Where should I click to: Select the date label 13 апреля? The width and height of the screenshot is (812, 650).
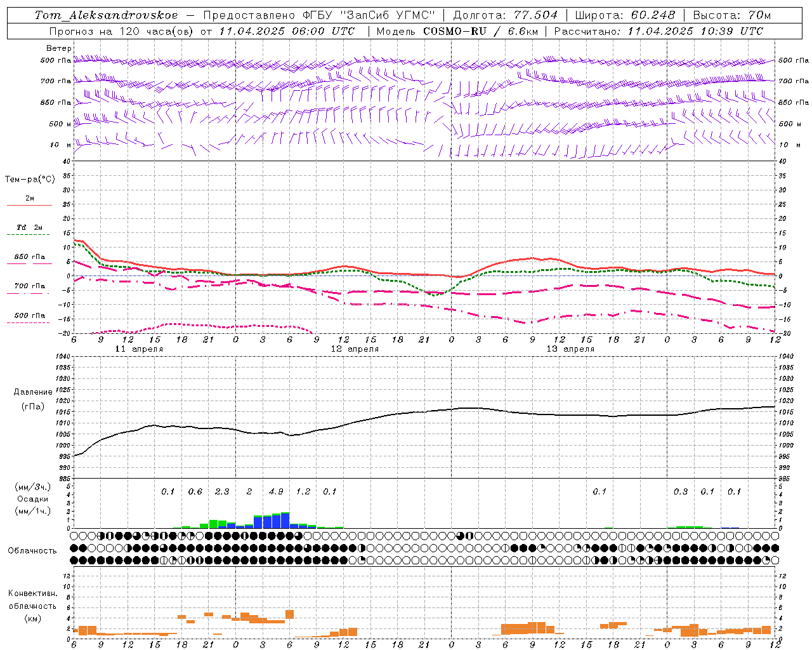[x=570, y=349]
